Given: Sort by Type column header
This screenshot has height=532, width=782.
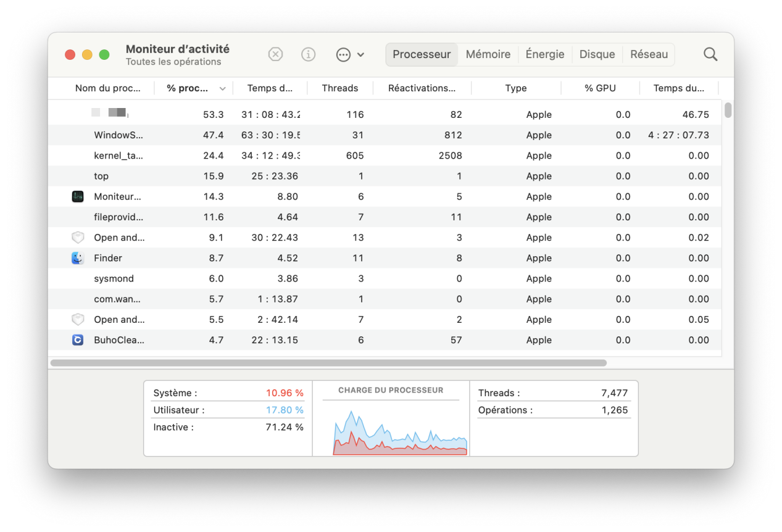Looking at the screenshot, I should [516, 88].
